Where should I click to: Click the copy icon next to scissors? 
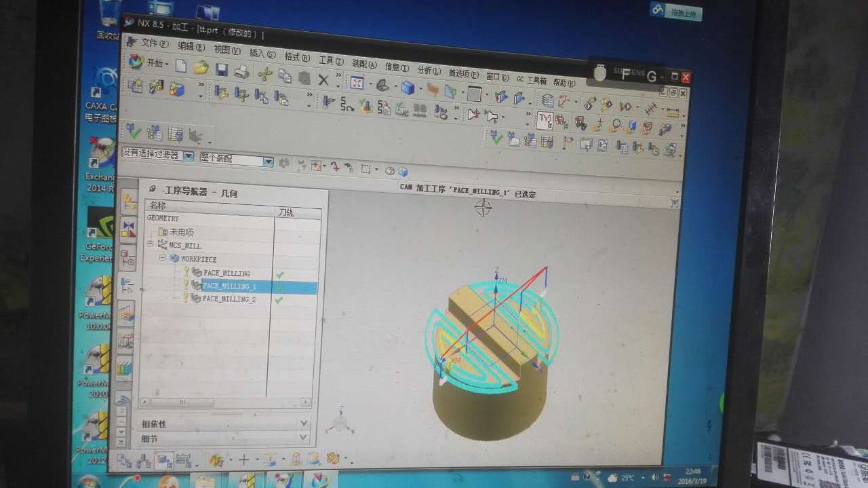(x=285, y=77)
